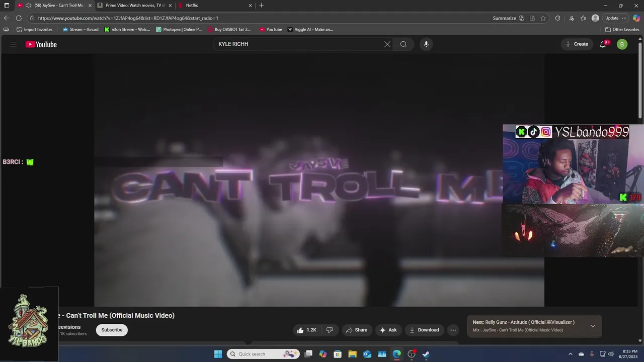Click the taskbar Quick search box
Screen dimensions: 644x362
[263, 354]
